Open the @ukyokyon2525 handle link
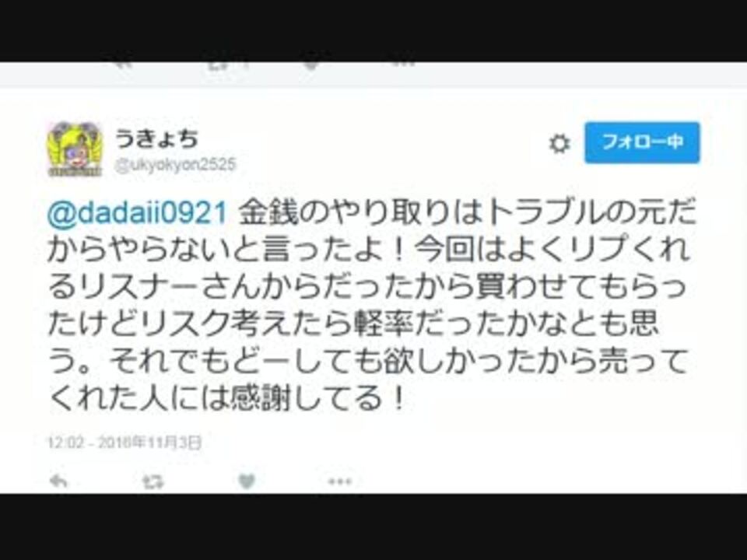Screen dimensions: 747x560 point(175,165)
